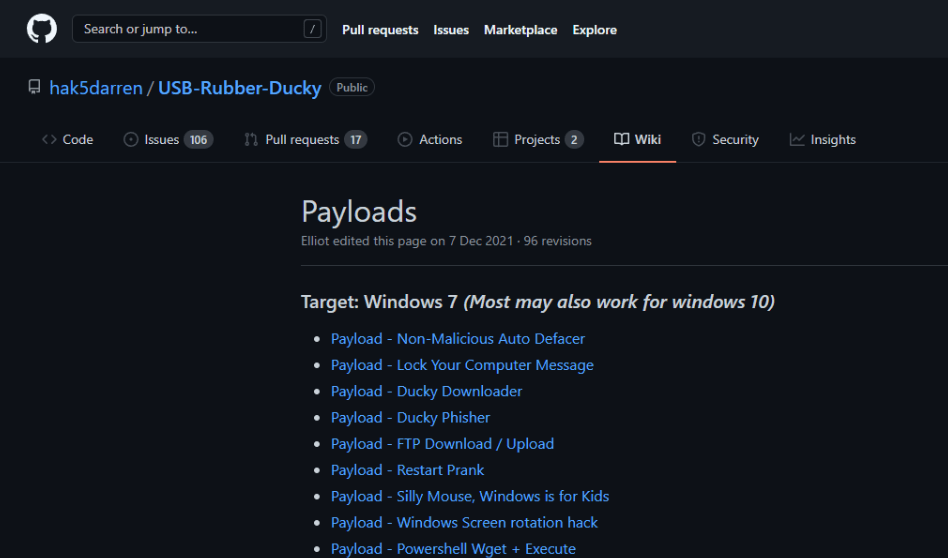Open the Insights tab
The image size is (948, 558).
point(833,140)
